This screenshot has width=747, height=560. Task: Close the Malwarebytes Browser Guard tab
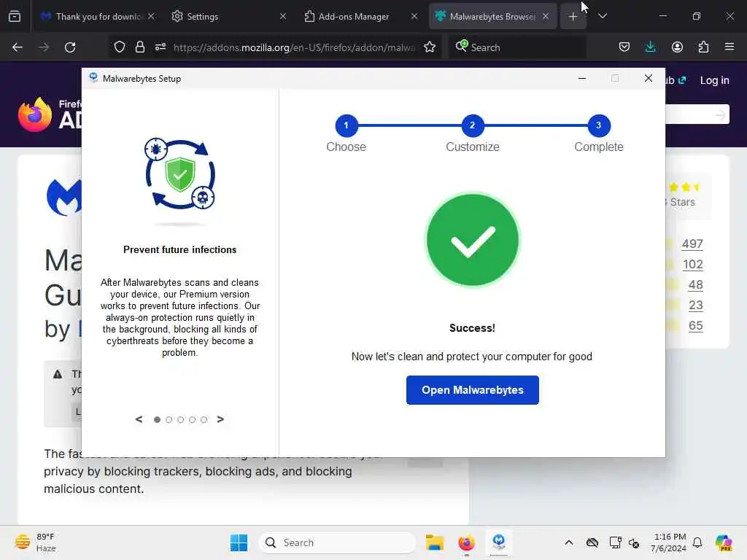(x=546, y=16)
